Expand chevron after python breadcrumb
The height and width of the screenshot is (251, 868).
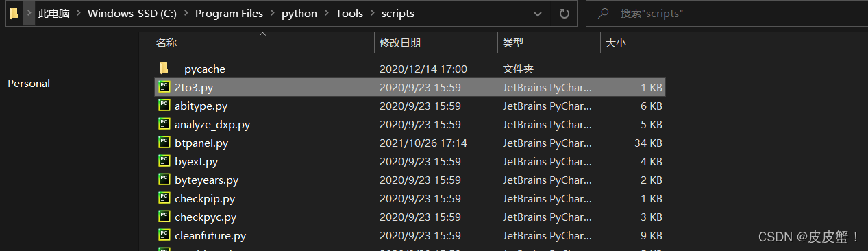pos(326,14)
